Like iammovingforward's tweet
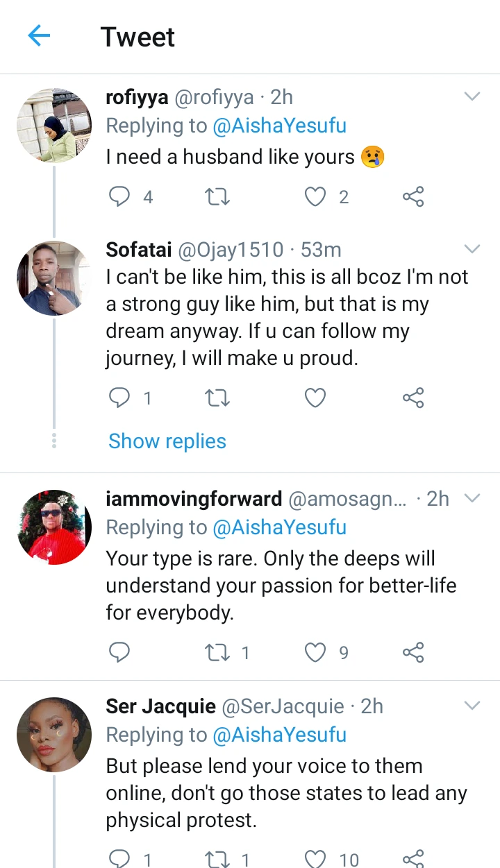 point(316,652)
